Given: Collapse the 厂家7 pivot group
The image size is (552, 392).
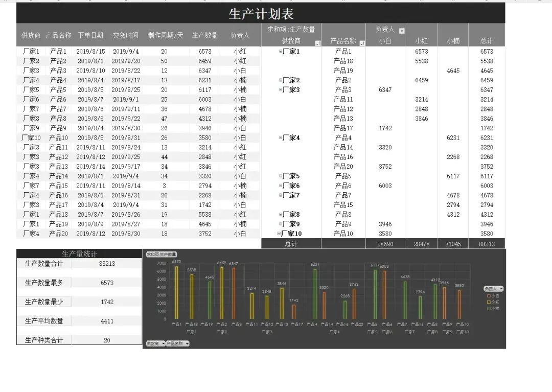Looking at the screenshot, I should [280, 195].
